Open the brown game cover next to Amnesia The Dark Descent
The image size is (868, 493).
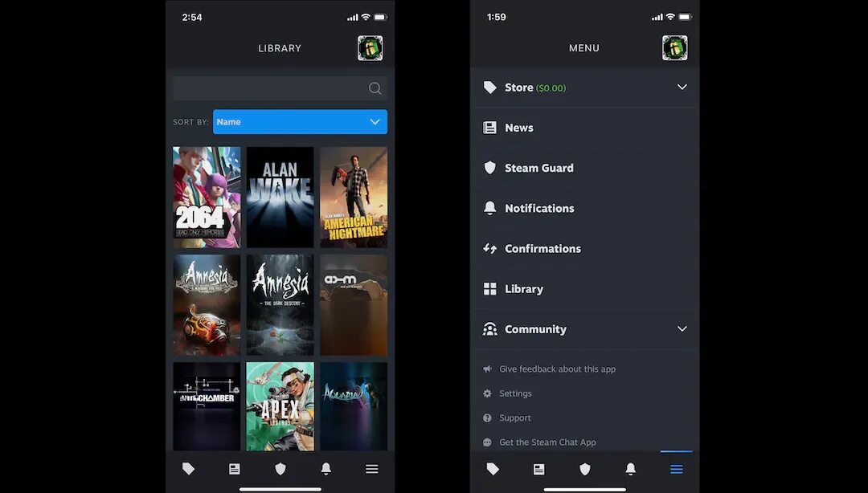[354, 305]
